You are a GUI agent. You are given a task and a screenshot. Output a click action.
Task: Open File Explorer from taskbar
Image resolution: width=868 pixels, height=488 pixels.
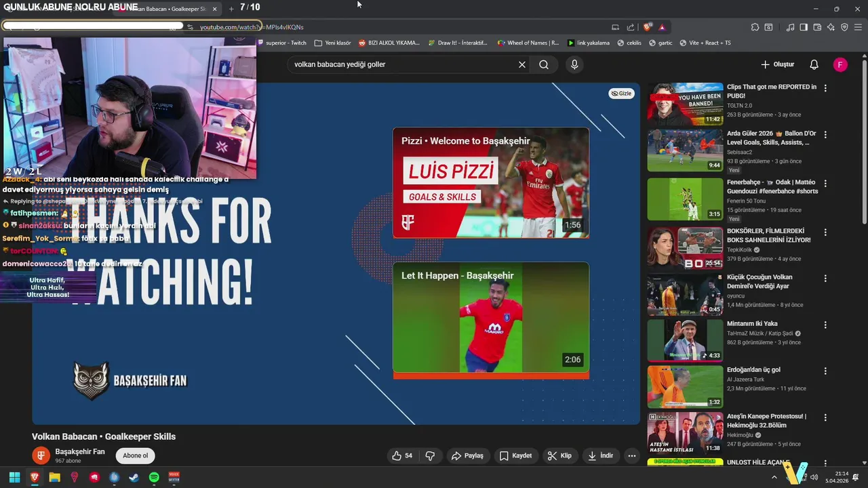point(54,477)
